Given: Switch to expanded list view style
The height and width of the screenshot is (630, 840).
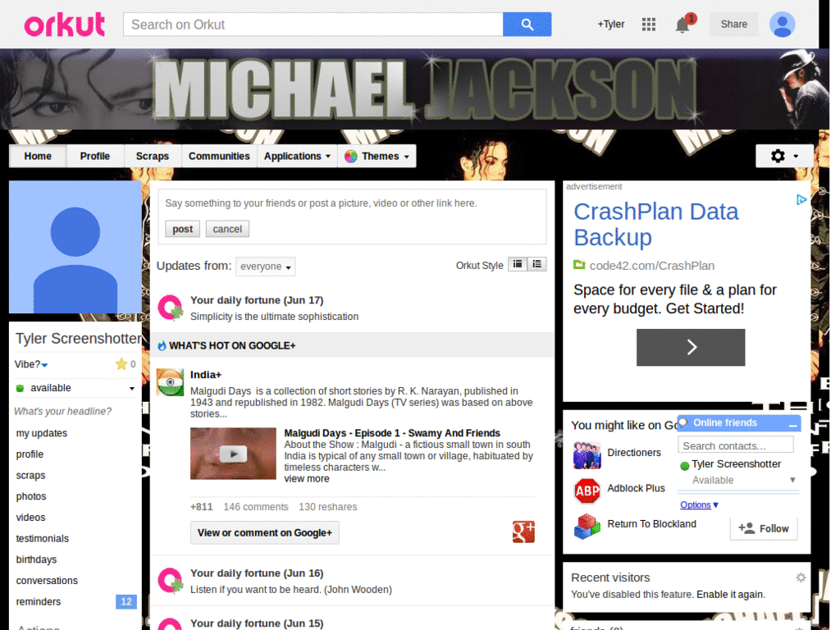Looking at the screenshot, I should click(x=536, y=264).
